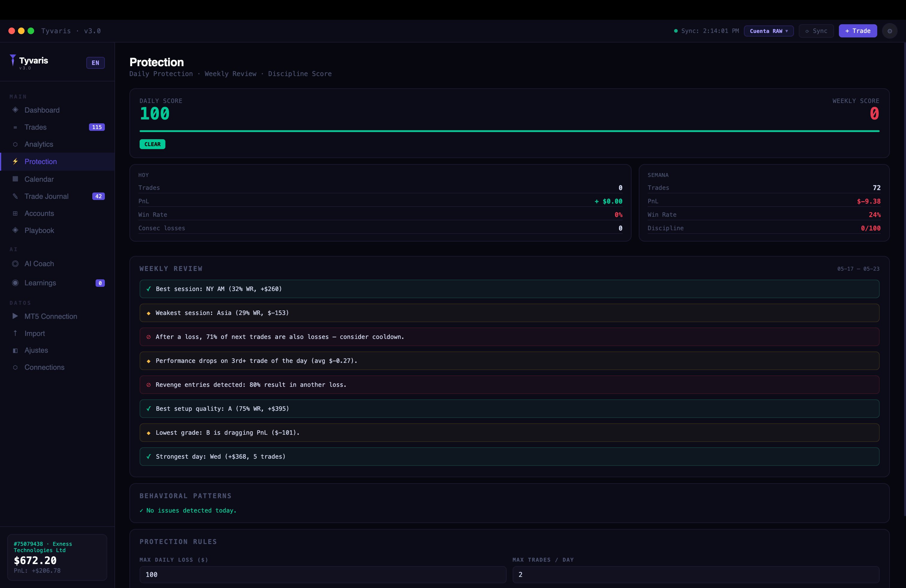The width and height of the screenshot is (906, 588).
Task: Click the Daily Score value 100
Action: 155,114
